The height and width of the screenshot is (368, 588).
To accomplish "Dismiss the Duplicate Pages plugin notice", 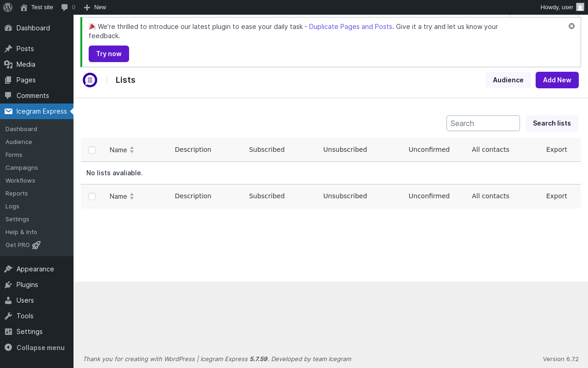I will point(571,26).
